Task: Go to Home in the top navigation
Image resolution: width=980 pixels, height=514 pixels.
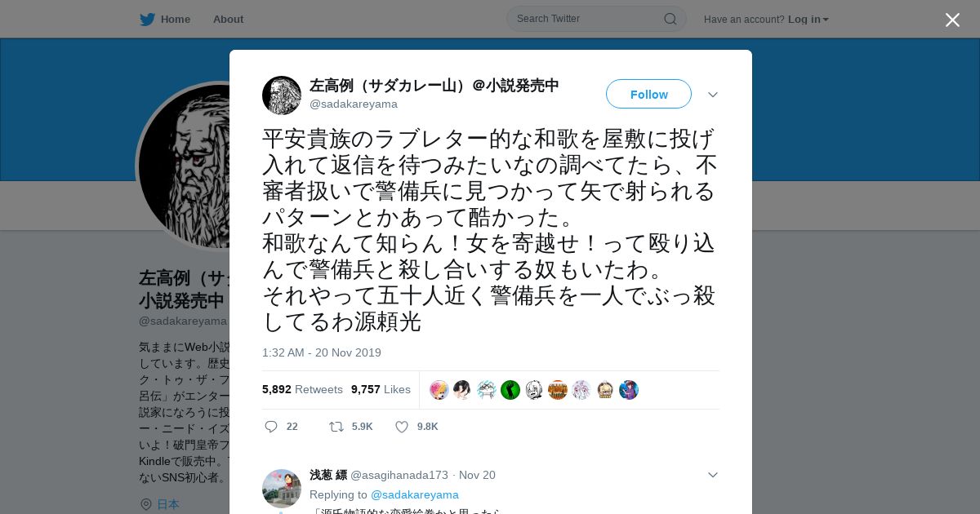Action: 176,19
